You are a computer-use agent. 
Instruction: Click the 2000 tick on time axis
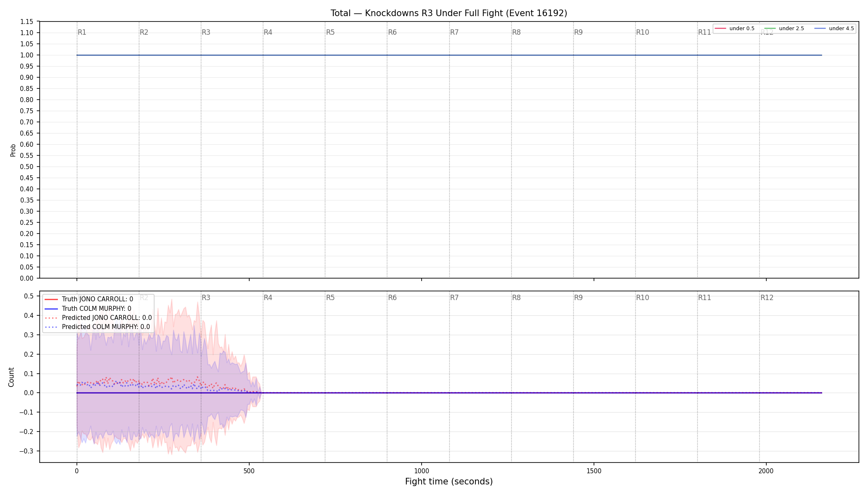[x=766, y=471]
